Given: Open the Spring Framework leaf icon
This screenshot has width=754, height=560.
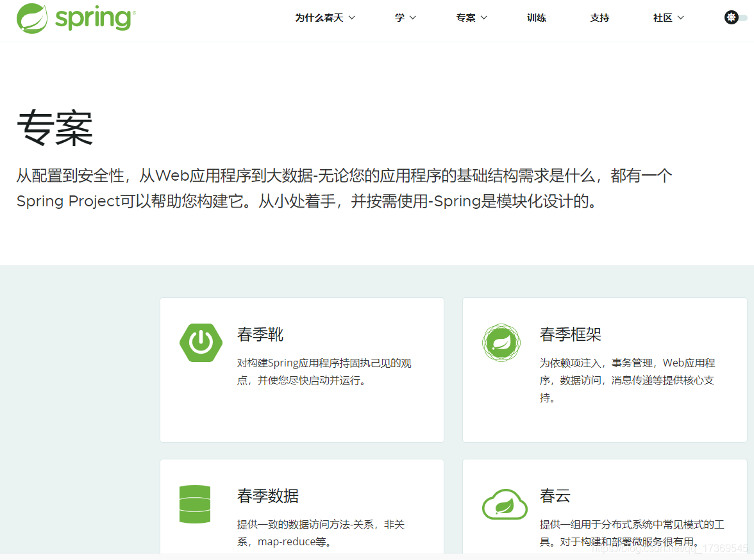Looking at the screenshot, I should 501,343.
